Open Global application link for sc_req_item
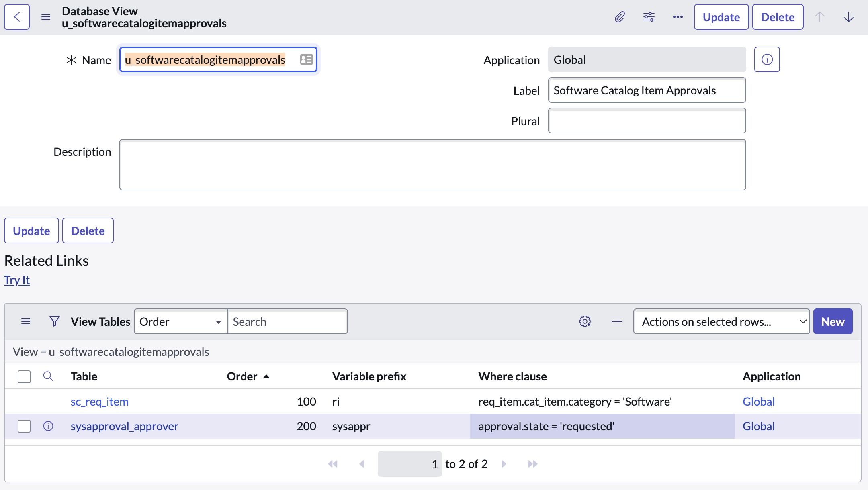This screenshot has width=868, height=490. point(758,402)
